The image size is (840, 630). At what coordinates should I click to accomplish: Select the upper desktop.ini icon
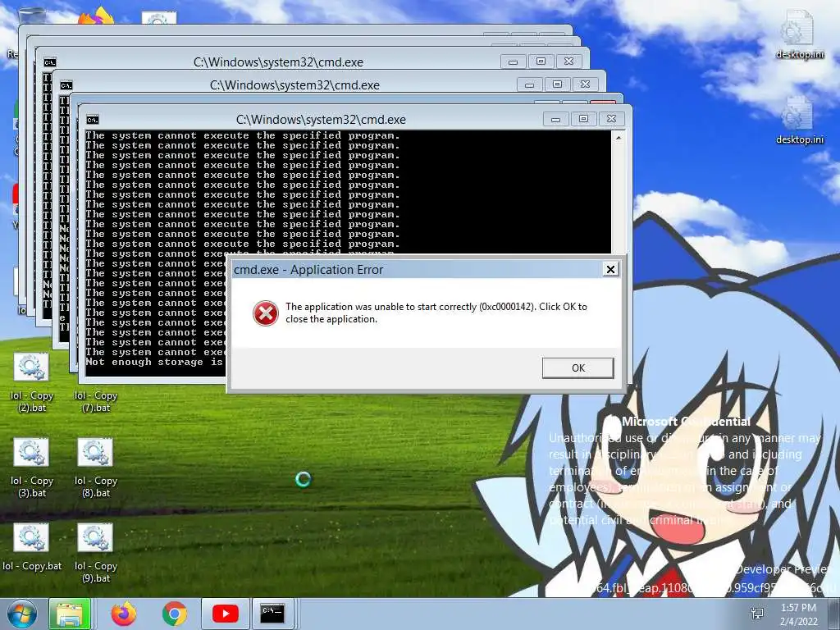tap(800, 34)
